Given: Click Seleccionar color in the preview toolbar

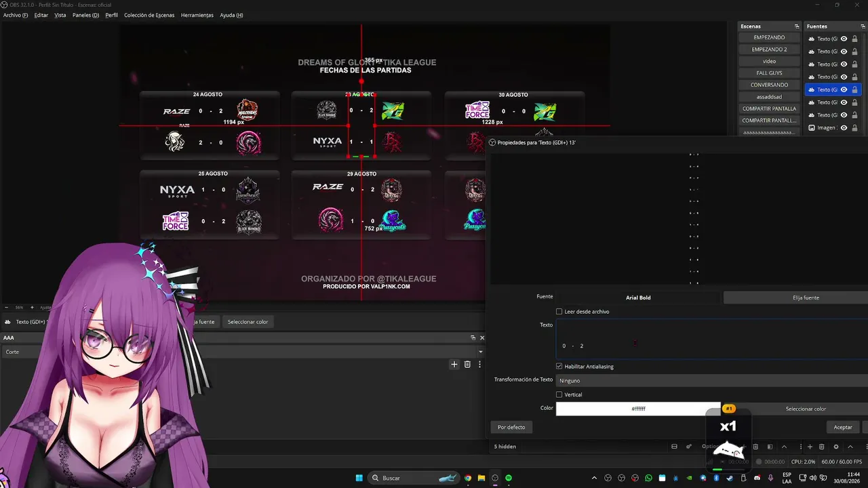Looking at the screenshot, I should click(x=248, y=322).
